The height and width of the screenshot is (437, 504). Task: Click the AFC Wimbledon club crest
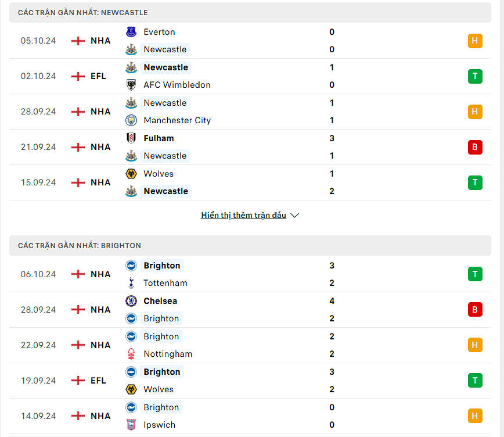(131, 85)
